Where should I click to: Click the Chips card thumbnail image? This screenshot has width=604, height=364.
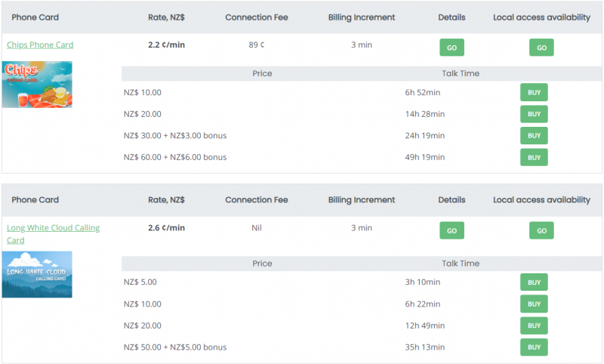[x=37, y=85]
